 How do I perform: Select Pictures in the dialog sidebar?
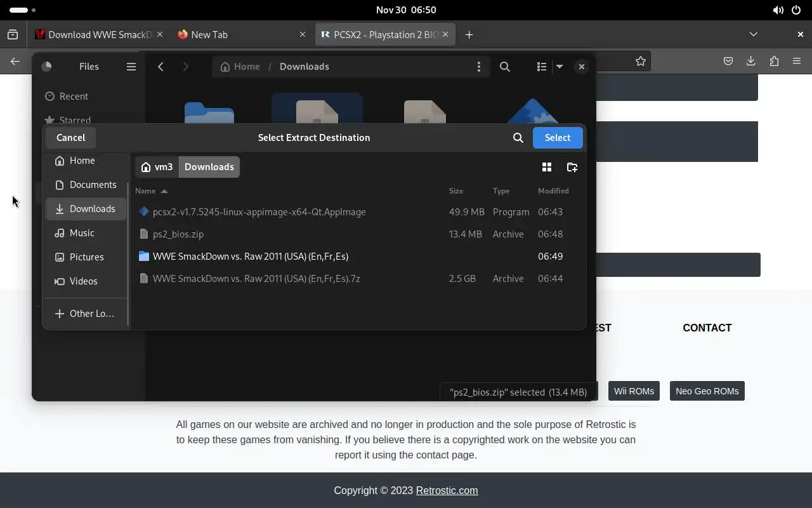pyautogui.click(x=86, y=257)
